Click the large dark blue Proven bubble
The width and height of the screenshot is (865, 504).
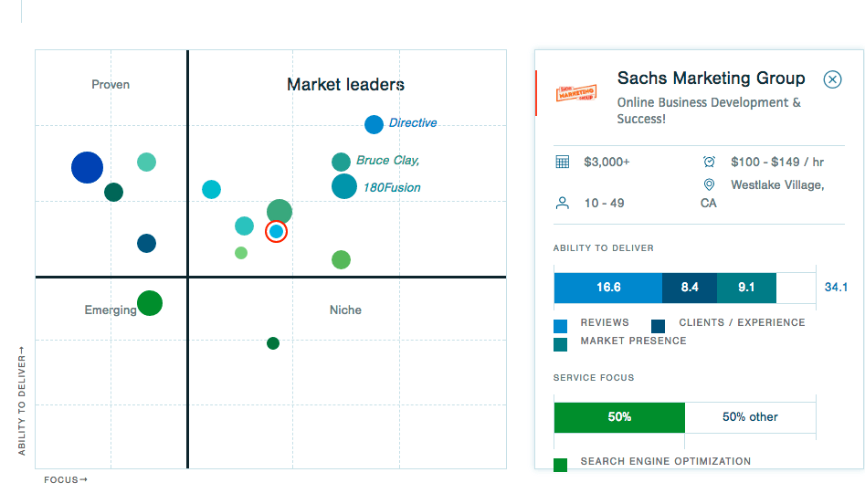coord(88,168)
